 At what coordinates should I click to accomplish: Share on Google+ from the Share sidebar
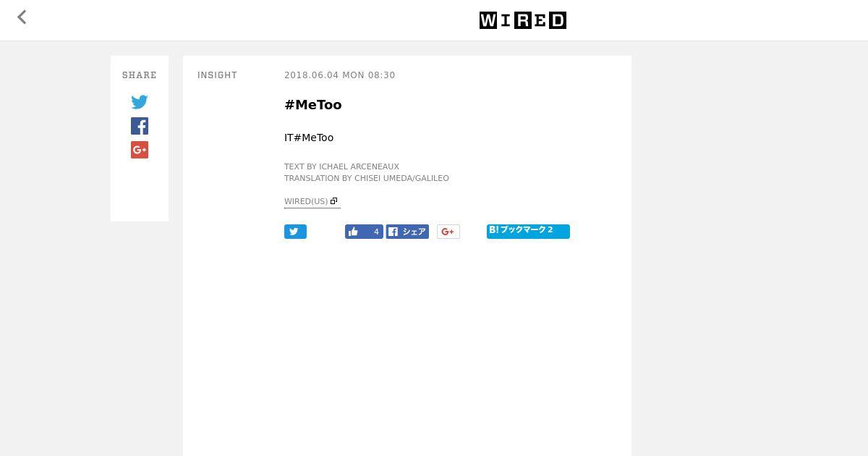tap(140, 150)
